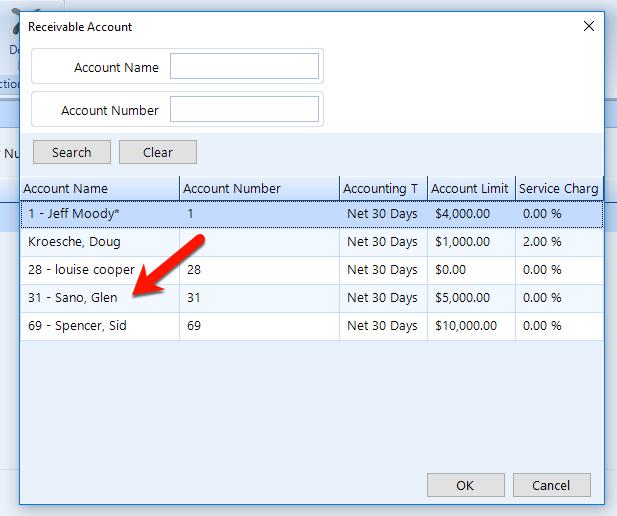Click the 2.00 % service charge cell
617x516 pixels.
pos(559,242)
